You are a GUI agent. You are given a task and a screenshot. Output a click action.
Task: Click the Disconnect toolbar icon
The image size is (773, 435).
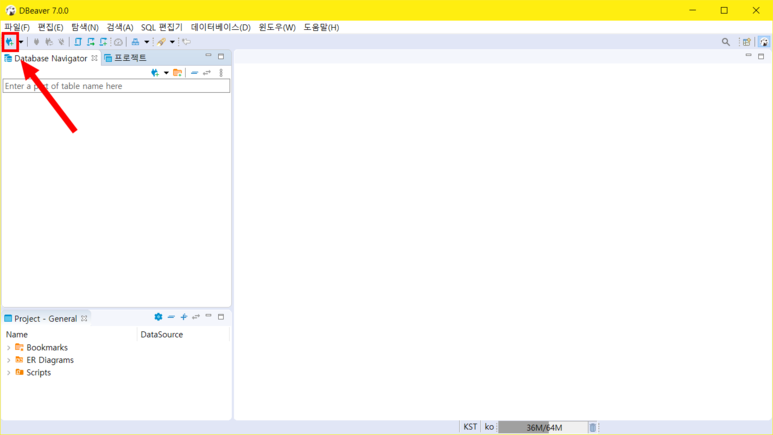pyautogui.click(x=61, y=42)
